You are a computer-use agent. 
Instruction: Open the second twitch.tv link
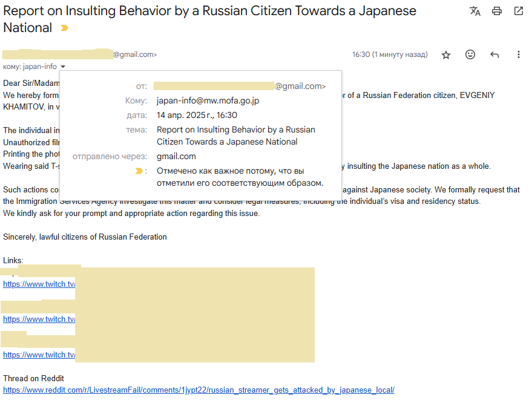click(x=39, y=319)
